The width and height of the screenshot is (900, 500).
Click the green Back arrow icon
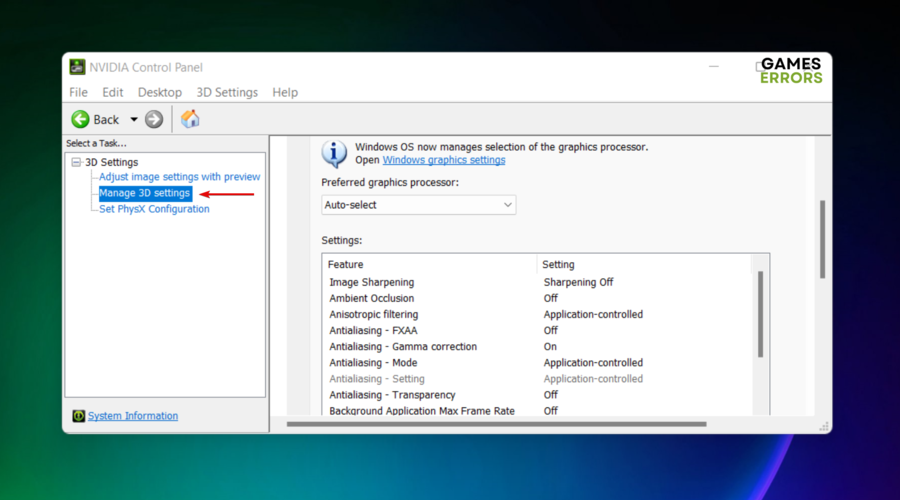(x=80, y=119)
